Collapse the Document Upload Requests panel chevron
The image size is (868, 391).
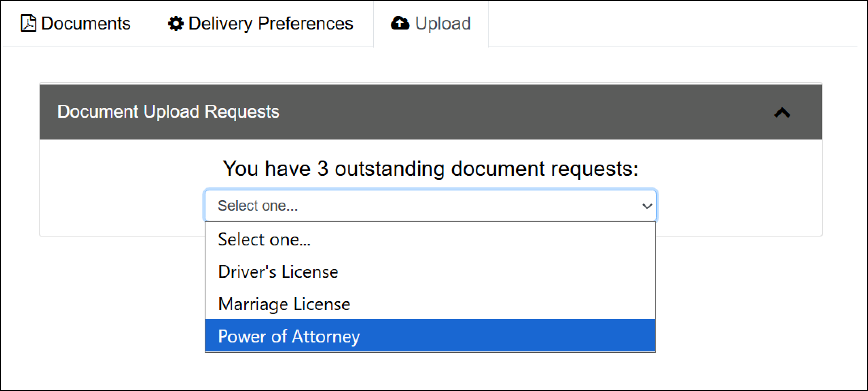point(782,112)
